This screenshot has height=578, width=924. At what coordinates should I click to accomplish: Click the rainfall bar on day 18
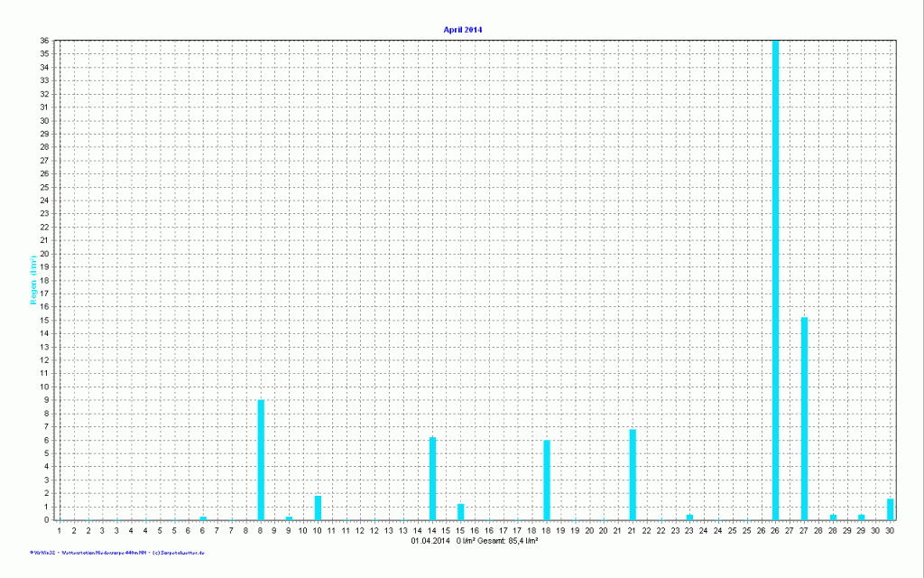click(x=547, y=480)
